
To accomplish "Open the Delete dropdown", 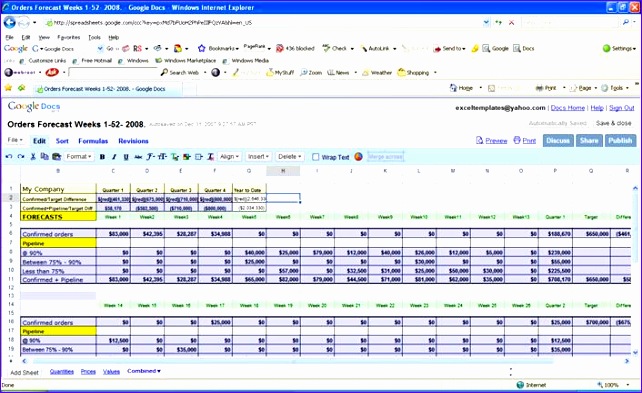I will click(289, 157).
